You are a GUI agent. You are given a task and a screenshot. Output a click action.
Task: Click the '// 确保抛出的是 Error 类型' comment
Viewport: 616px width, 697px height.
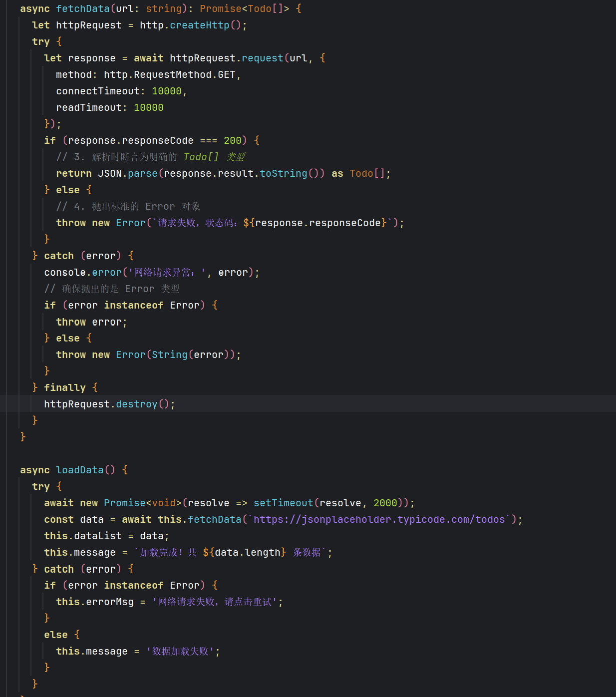[x=112, y=289]
